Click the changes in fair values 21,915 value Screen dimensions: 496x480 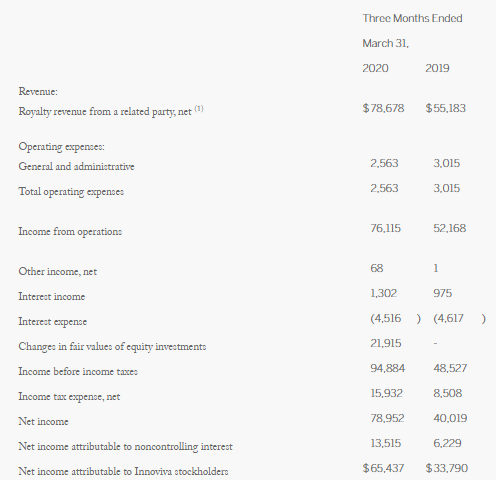pyautogui.click(x=386, y=343)
